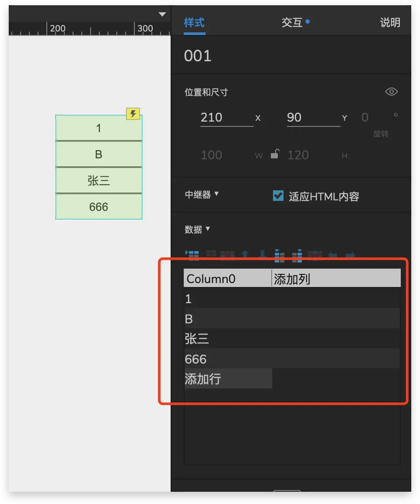Collapse the 数据 section
This screenshot has width=420, height=504.
[x=197, y=230]
